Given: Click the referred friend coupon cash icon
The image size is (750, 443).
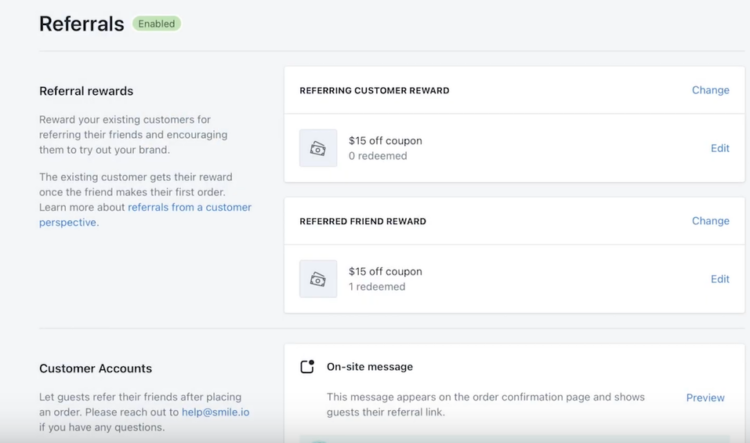Looking at the screenshot, I should point(318,279).
